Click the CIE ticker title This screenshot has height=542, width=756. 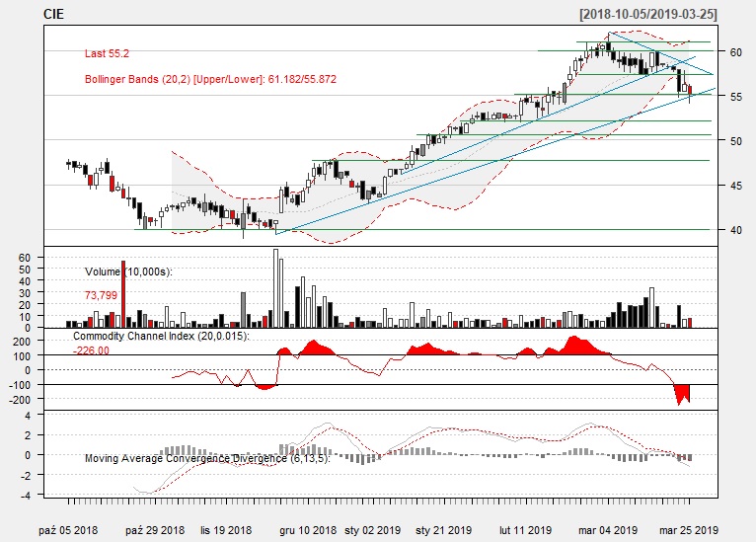[x=53, y=14]
